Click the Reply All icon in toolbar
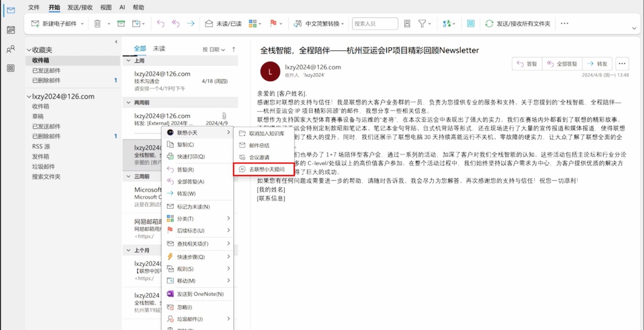Viewport: 644px width, 330px height. coord(176,23)
